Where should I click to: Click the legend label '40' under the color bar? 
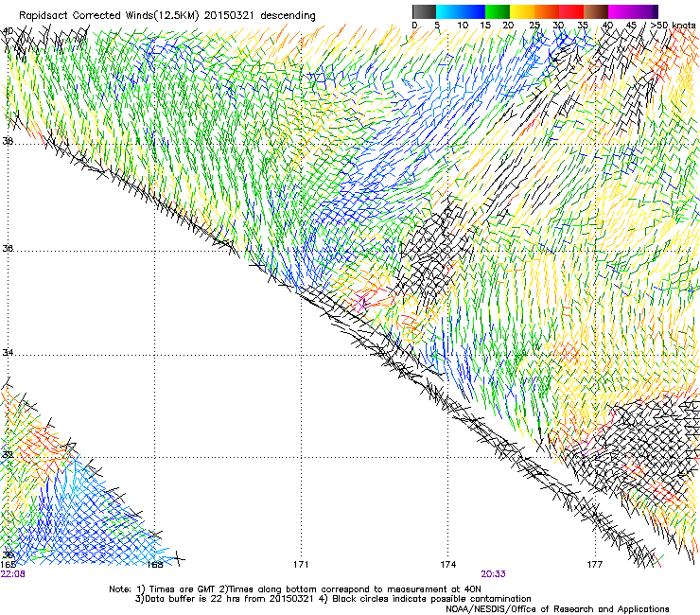pos(607,26)
